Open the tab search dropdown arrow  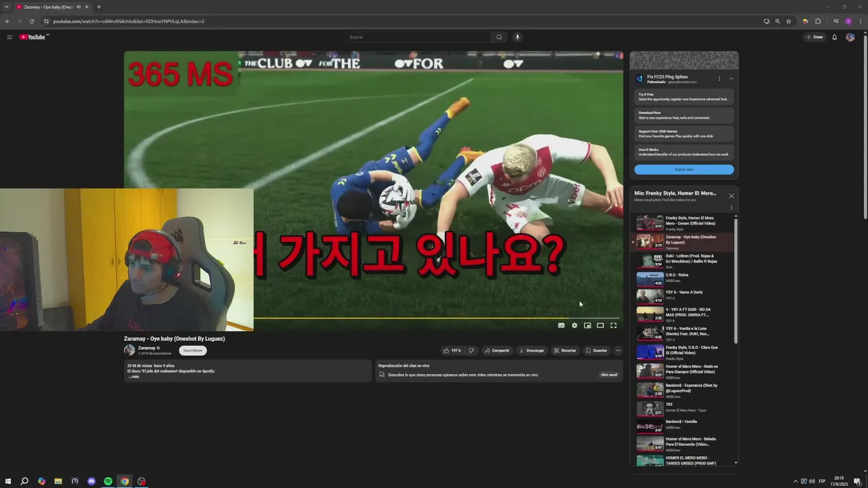pos(7,7)
